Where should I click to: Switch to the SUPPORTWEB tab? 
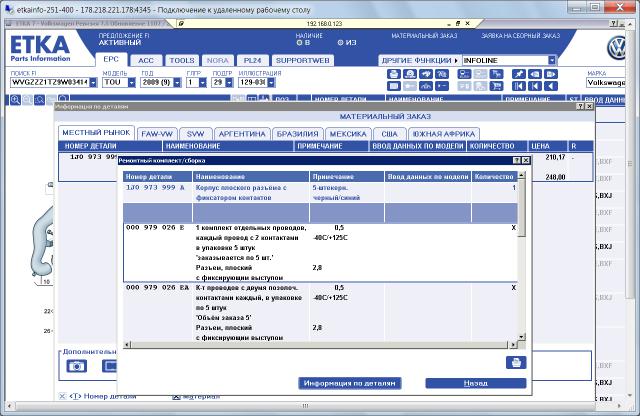[x=302, y=61]
